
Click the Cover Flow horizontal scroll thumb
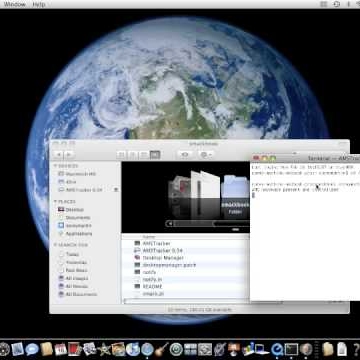(x=231, y=224)
